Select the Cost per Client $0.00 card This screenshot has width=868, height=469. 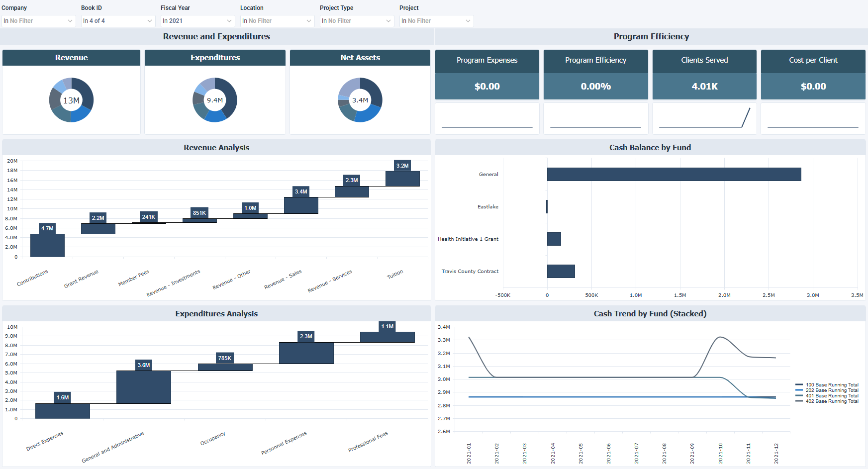coord(813,75)
